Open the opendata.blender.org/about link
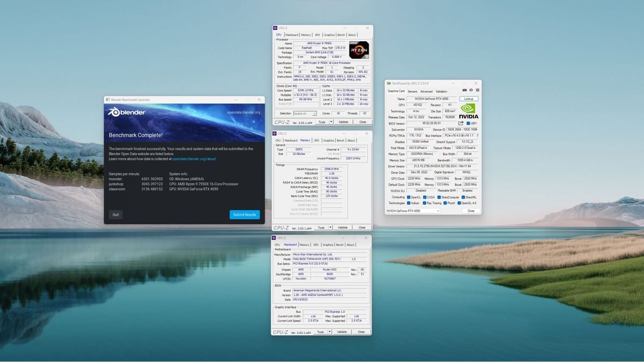This screenshot has height=362, width=644. coord(194,159)
